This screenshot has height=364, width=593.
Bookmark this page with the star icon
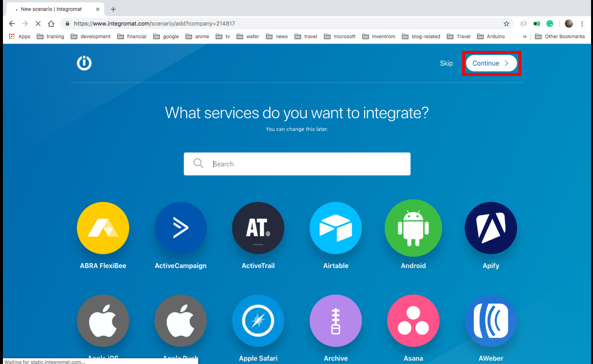(x=506, y=24)
